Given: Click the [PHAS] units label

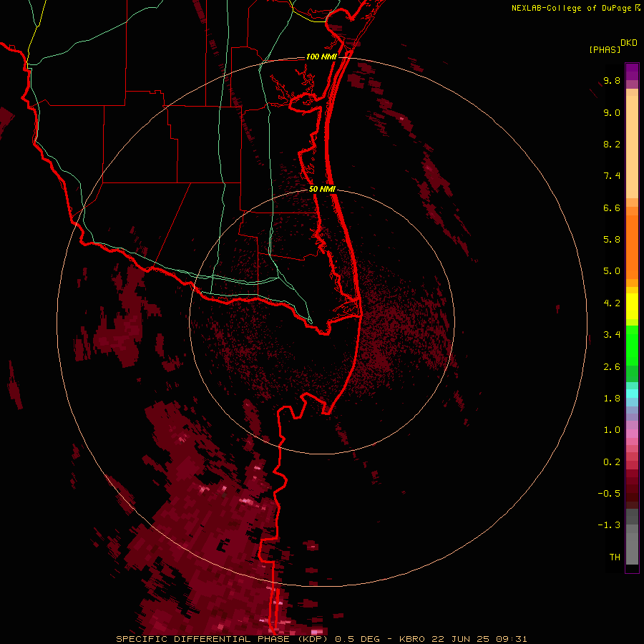Looking at the screenshot, I should click(x=605, y=50).
